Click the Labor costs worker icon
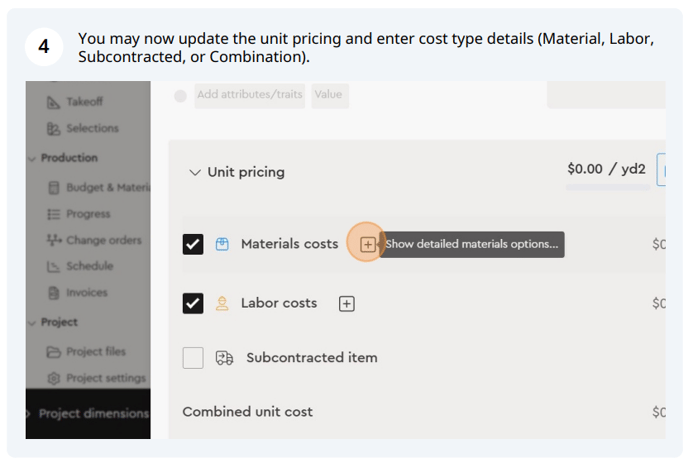Image resolution: width=688 pixels, height=463 pixels. pyautogui.click(x=222, y=303)
